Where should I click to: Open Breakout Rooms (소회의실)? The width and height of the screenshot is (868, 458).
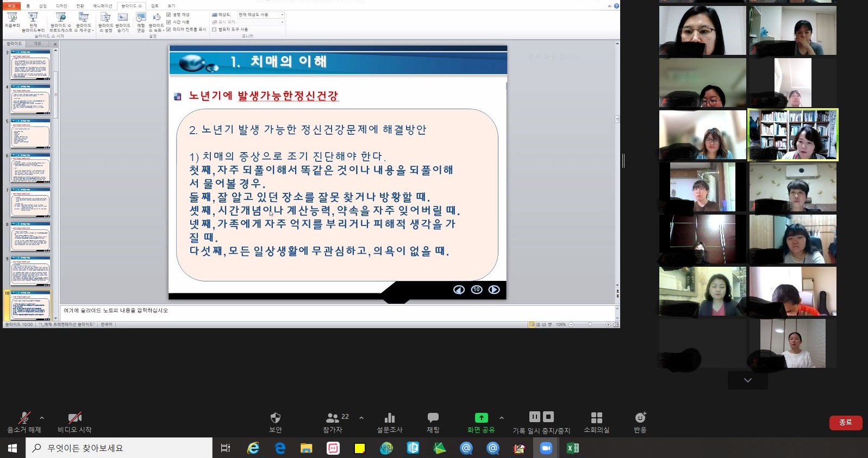pos(597,422)
